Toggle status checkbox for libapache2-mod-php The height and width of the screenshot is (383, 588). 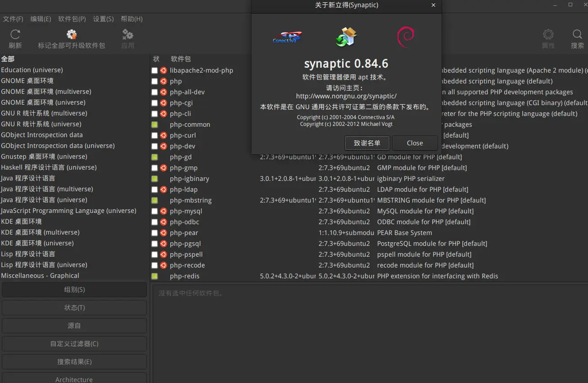[155, 70]
